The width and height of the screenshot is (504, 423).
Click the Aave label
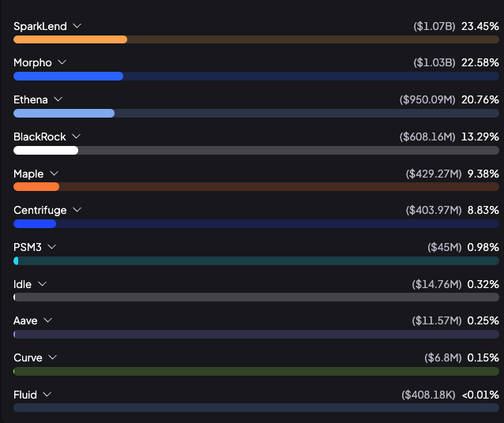25,321
